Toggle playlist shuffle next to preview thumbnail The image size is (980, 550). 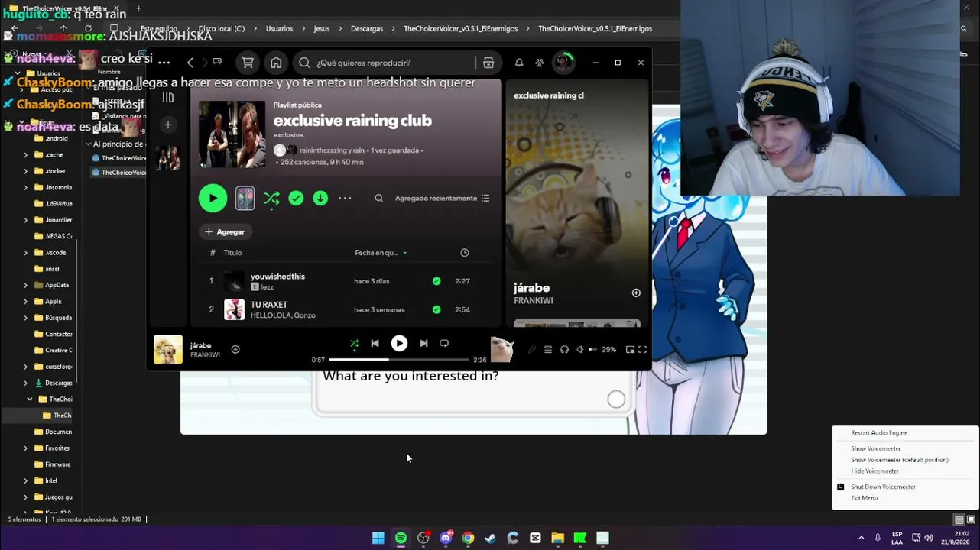click(x=271, y=199)
